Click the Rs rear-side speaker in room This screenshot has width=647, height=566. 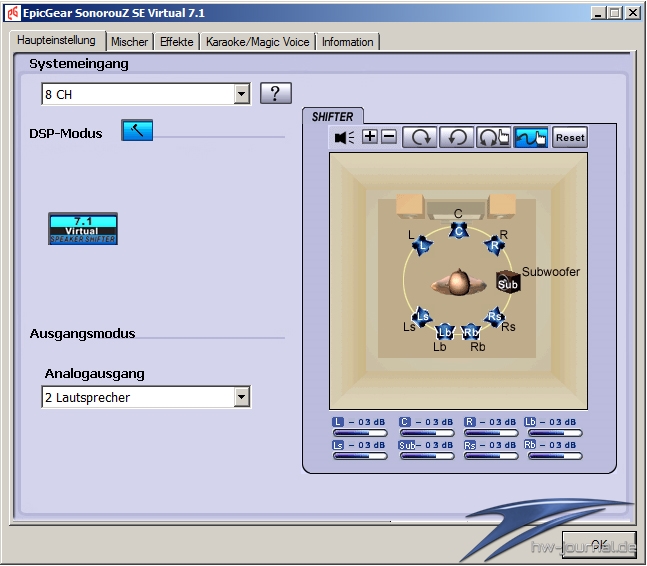[x=494, y=316]
